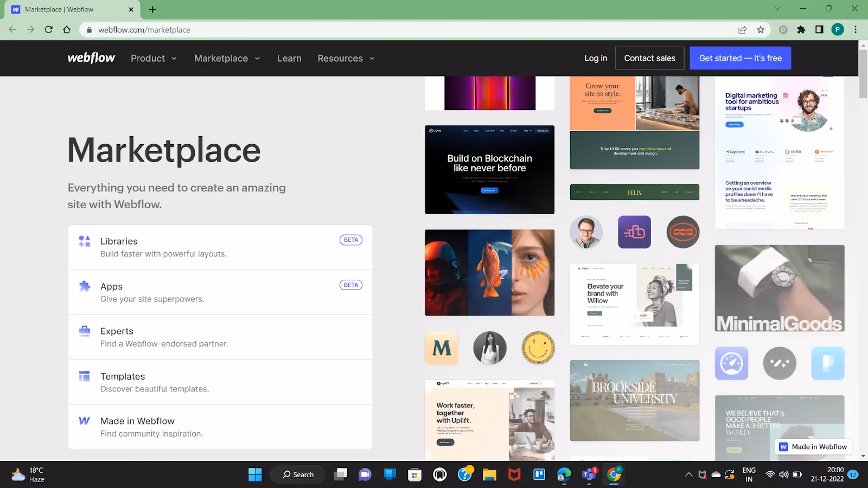868x488 pixels.
Task: Show hidden system tray icons
Action: point(688,474)
